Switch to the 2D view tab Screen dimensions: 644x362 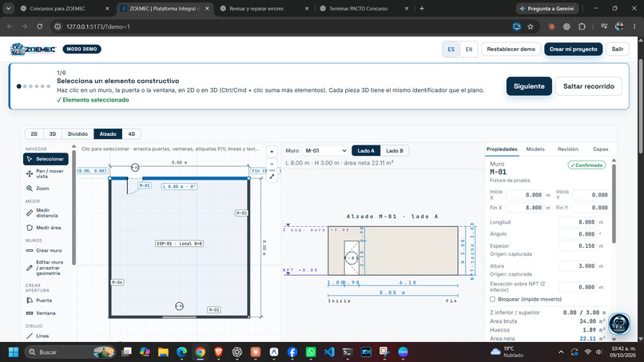(34, 134)
